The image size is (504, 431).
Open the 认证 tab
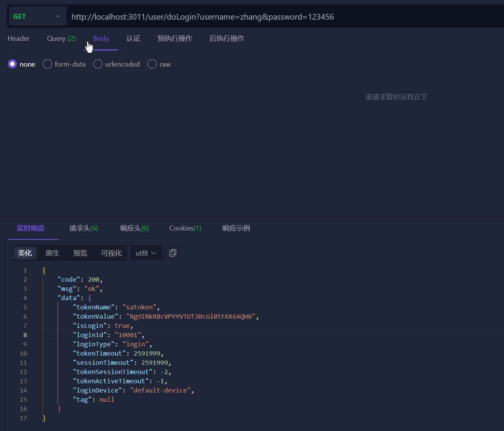[x=133, y=38]
